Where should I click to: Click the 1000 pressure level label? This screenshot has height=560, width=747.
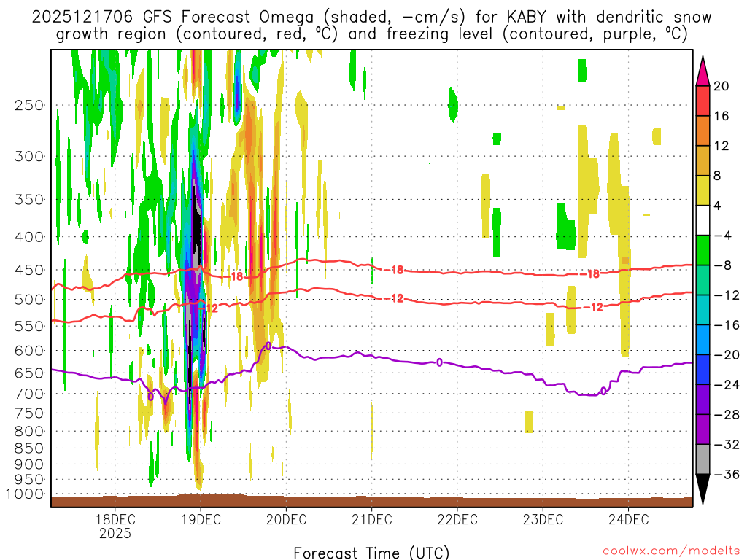tap(25, 494)
